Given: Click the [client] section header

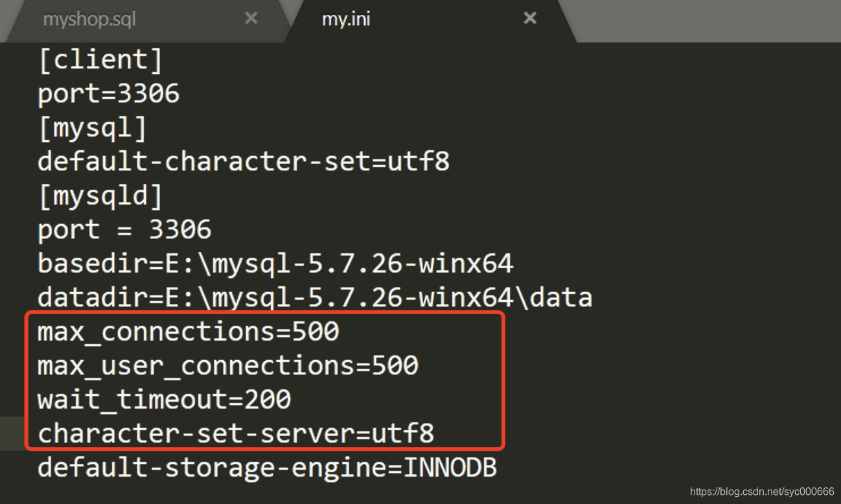Looking at the screenshot, I should click(x=99, y=59).
